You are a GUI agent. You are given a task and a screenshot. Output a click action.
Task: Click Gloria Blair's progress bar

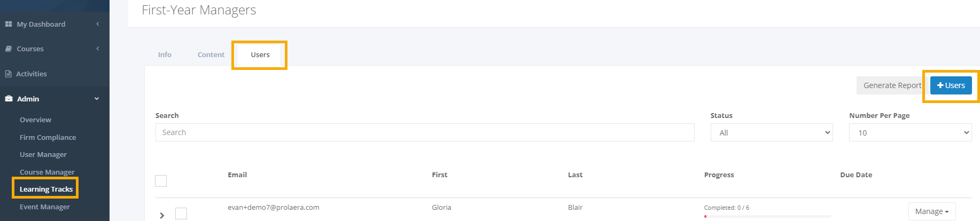767,216
